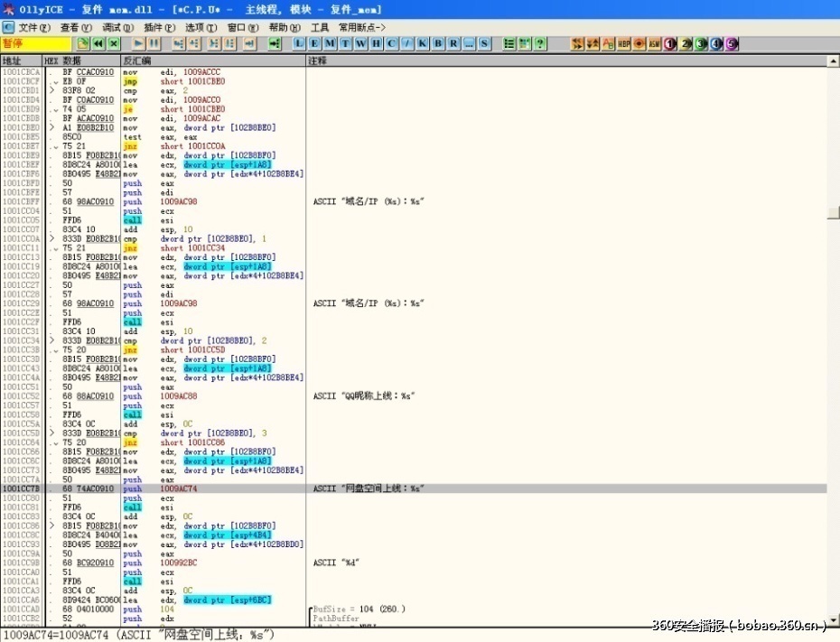
Task: Click the HBP hardware breakpoint icon
Action: [624, 43]
